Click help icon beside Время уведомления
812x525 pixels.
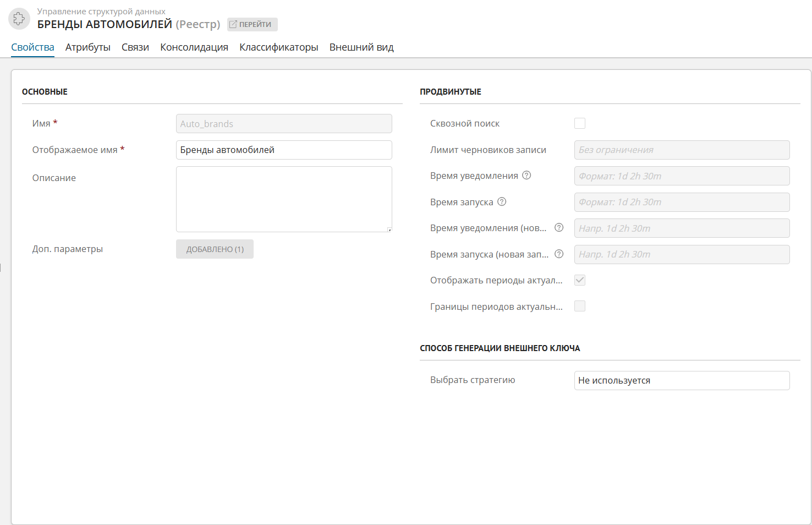point(526,176)
